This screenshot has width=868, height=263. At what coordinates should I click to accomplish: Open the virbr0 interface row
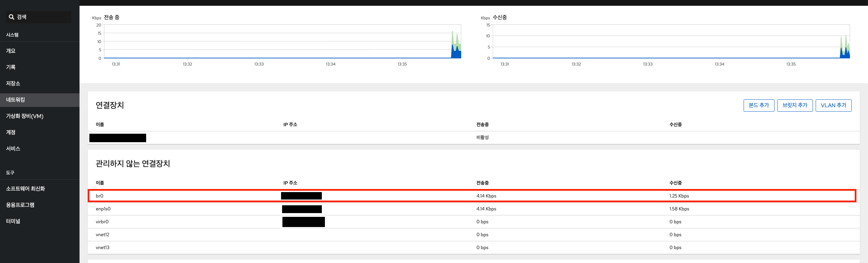coord(102,222)
